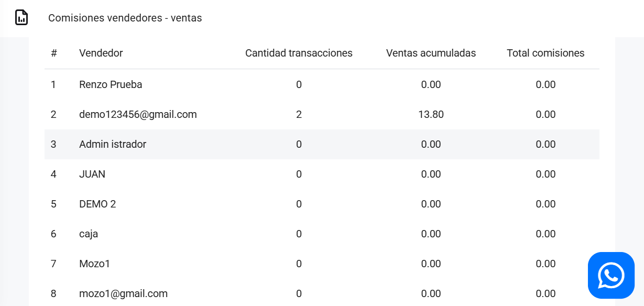Screen dimensions: 644x306
Task: Click the report document icon in header
Action: 21,18
